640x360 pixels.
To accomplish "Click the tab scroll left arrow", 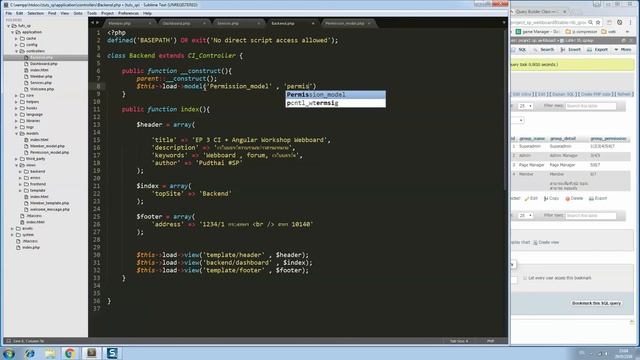I will 92,23.
